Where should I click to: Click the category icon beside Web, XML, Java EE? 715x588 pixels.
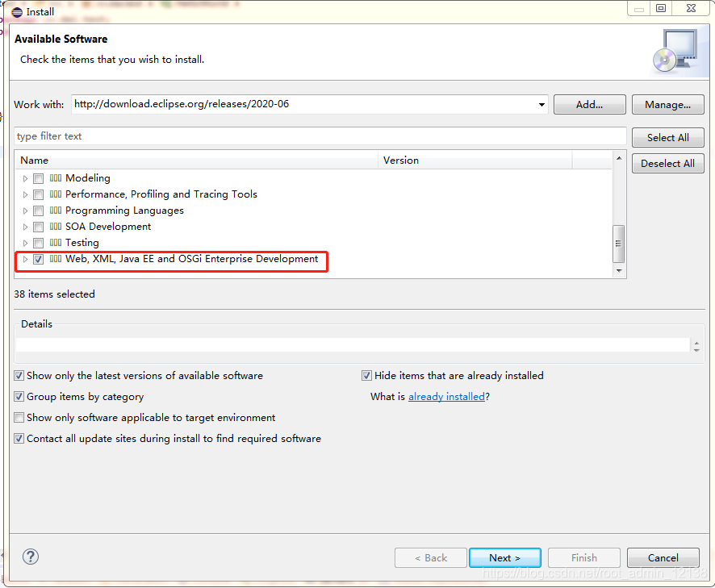click(56, 259)
